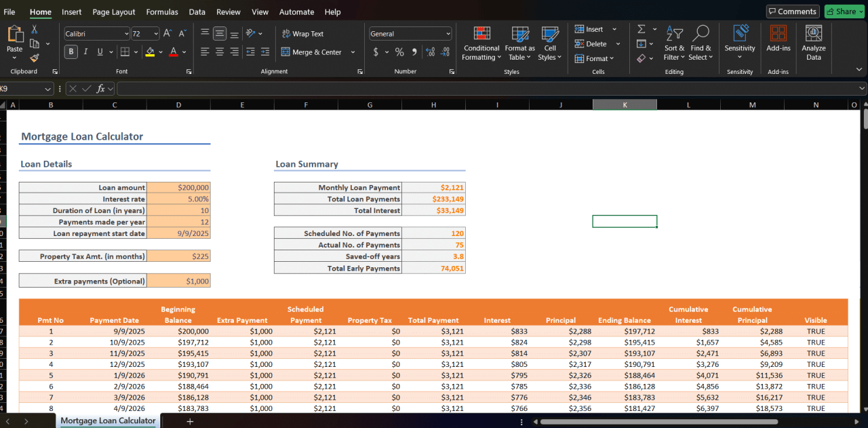868x428 pixels.
Task: Click the Increase Indent icon
Action: [265, 52]
